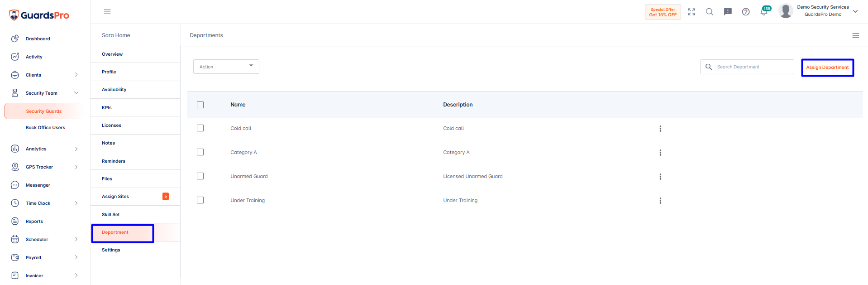
Task: Click the Special Offer 15% OFF button
Action: [x=663, y=12]
